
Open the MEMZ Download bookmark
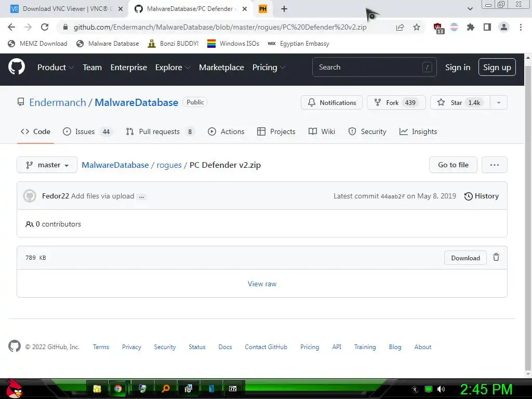pyautogui.click(x=37, y=44)
